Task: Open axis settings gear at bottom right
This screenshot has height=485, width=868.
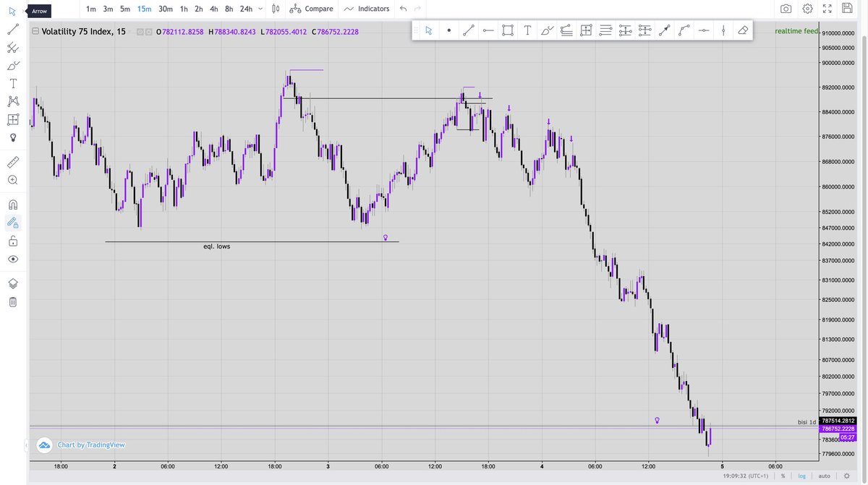Action: point(847,476)
